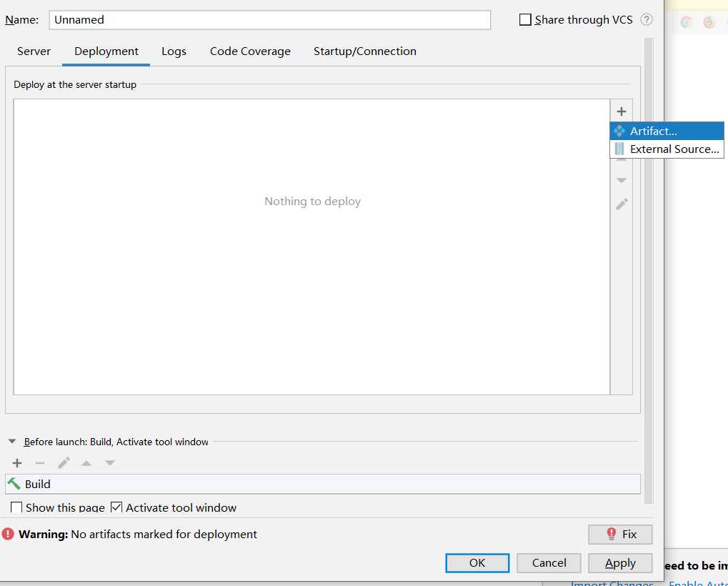
Task: Switch to the Server tab
Action: [34, 51]
